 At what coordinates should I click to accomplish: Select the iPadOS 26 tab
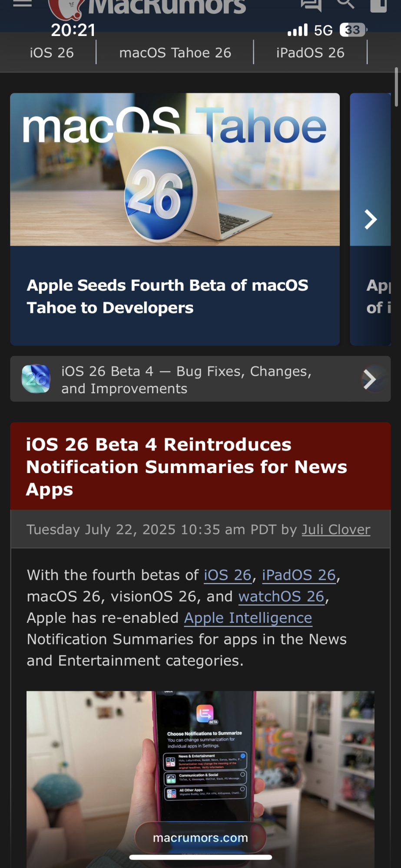[x=310, y=53]
